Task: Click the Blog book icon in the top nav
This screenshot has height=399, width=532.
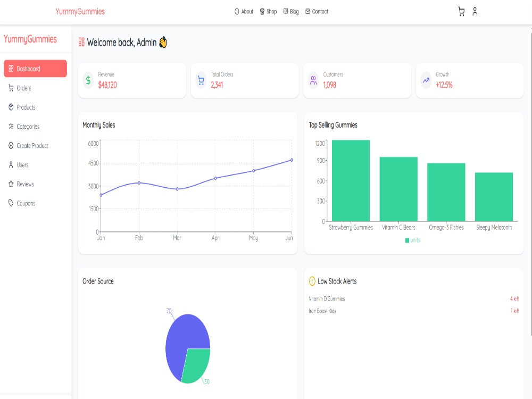Action: tap(286, 12)
